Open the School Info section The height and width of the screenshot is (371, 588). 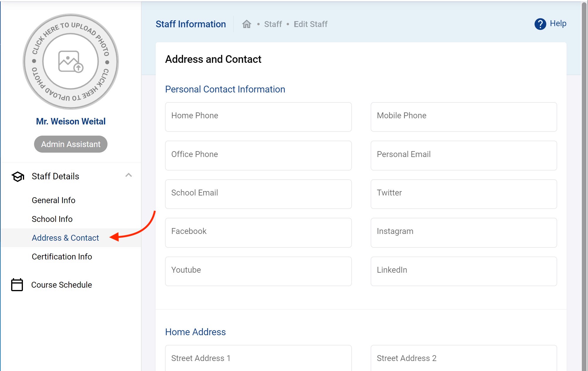(52, 219)
